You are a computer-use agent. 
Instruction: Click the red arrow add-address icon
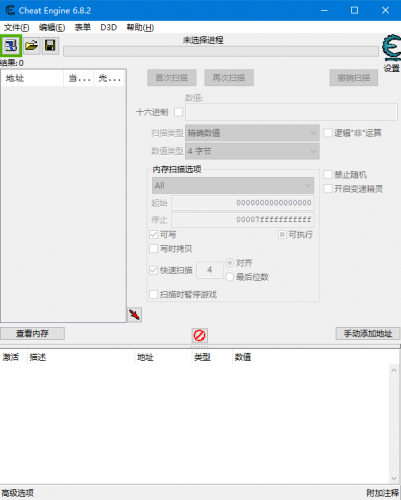pos(134,314)
